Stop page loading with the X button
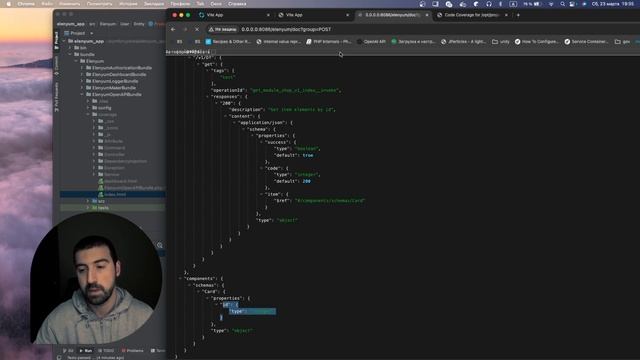 point(197,29)
